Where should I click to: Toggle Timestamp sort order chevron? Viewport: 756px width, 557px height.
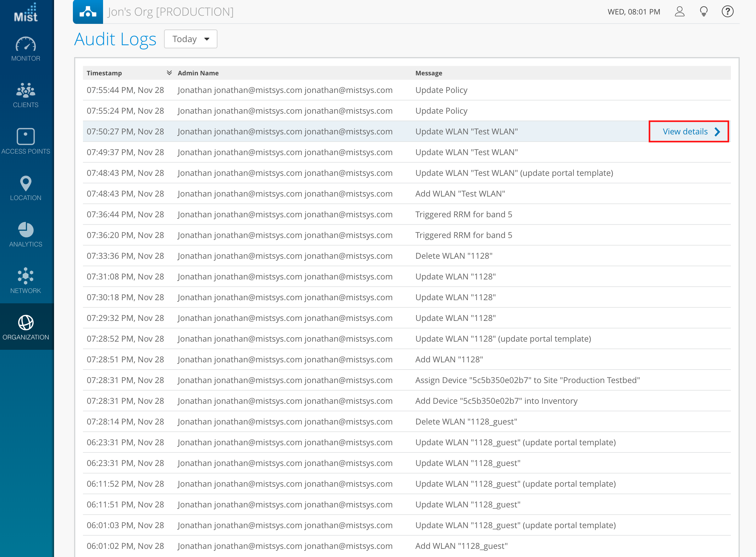169,73
